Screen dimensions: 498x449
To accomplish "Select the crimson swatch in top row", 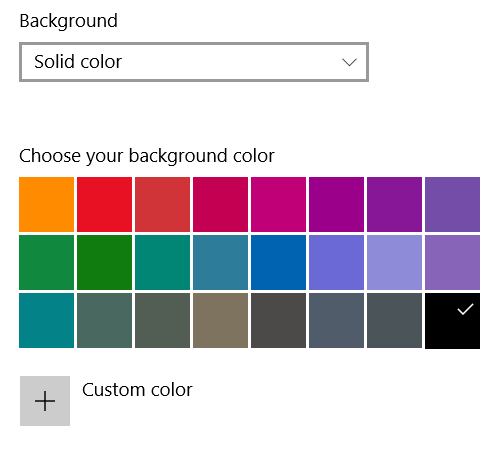I will click(x=220, y=204).
